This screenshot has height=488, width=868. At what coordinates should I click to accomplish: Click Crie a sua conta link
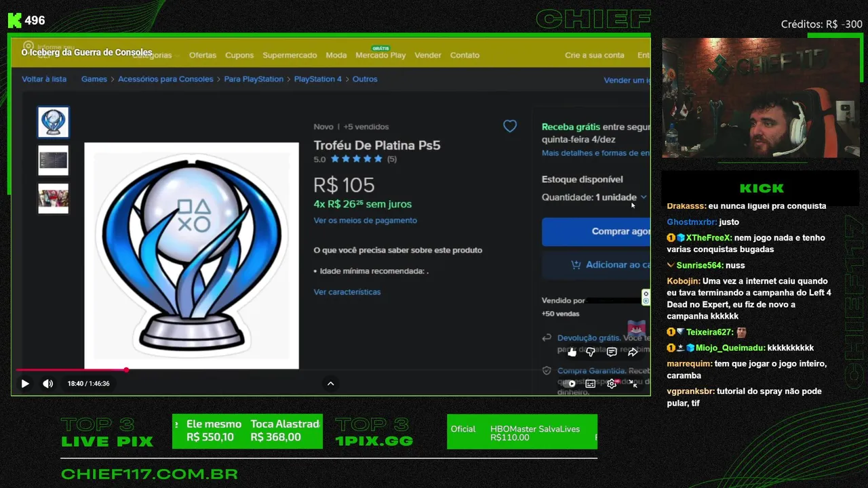tap(595, 56)
